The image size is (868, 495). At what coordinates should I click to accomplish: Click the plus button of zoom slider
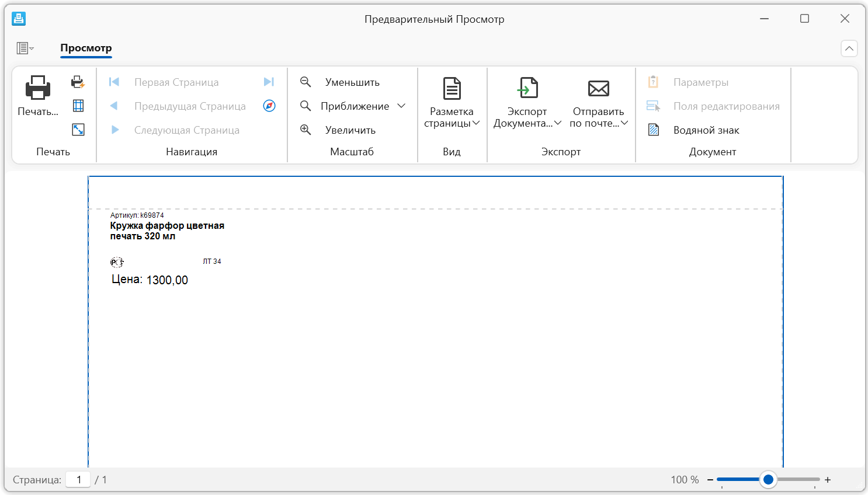828,480
